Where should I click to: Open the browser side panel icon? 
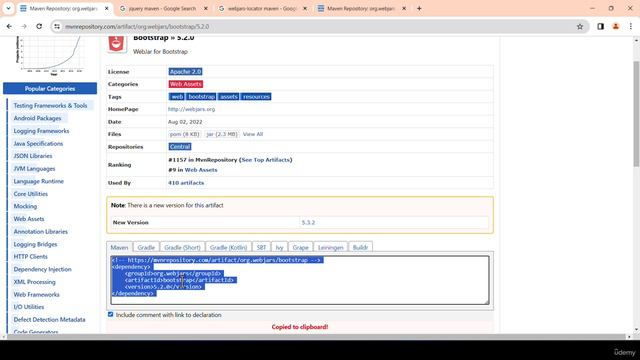tap(600, 27)
